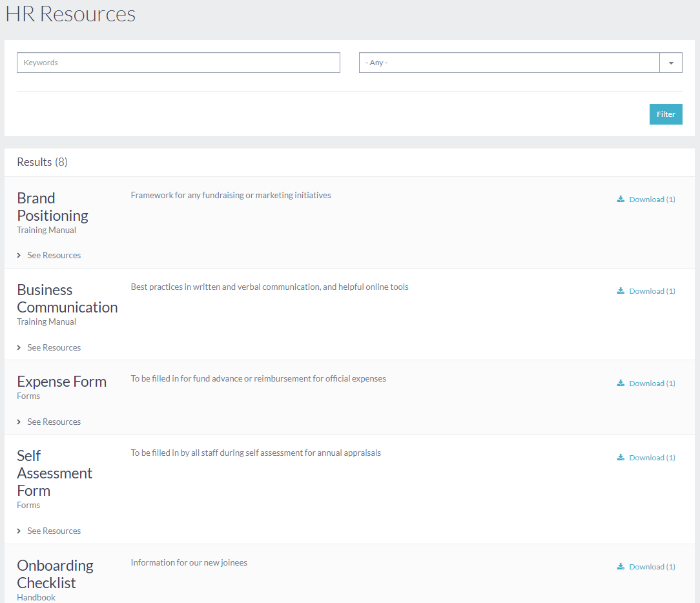The image size is (700, 603).
Task: Click the 'Framework for any fundraising' description
Action: click(x=231, y=196)
